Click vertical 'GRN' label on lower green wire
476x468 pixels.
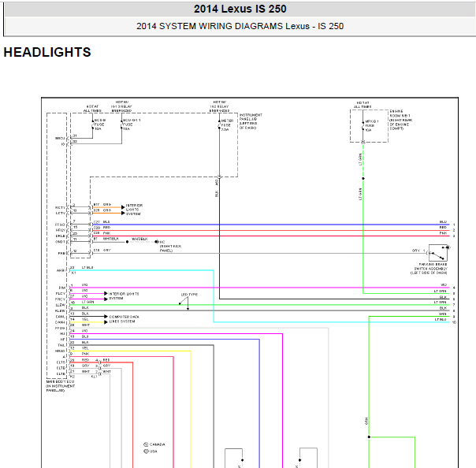(366, 421)
